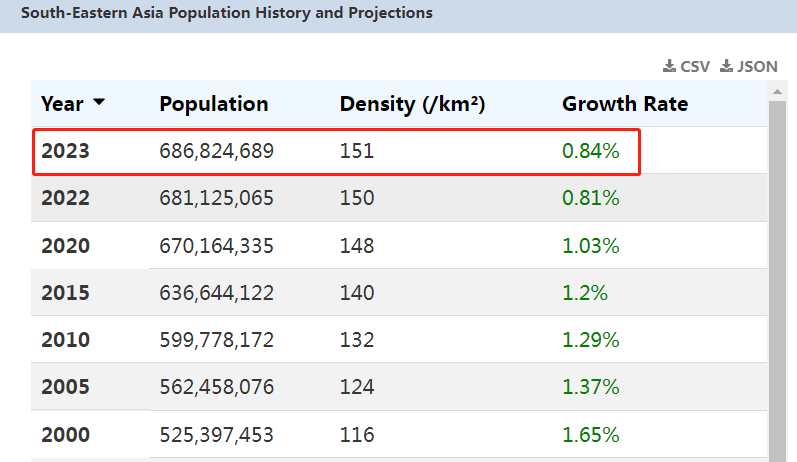Open the JSON export link text
Screen dimensions: 797x462
757,67
